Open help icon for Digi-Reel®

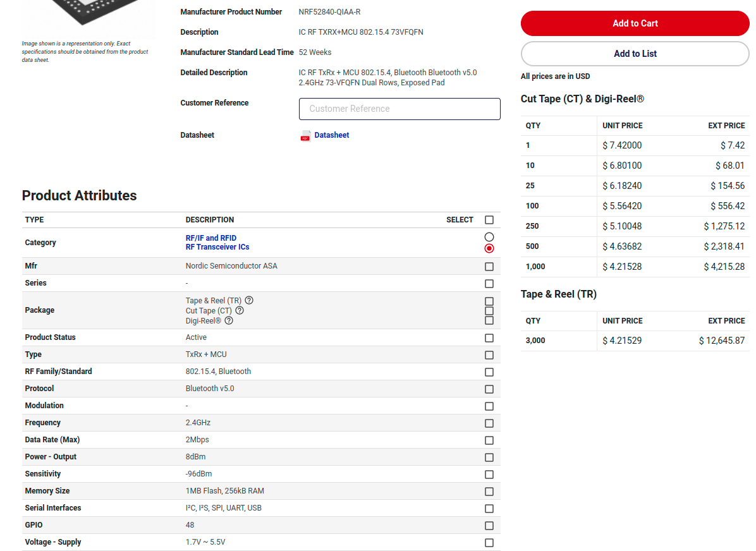click(229, 320)
